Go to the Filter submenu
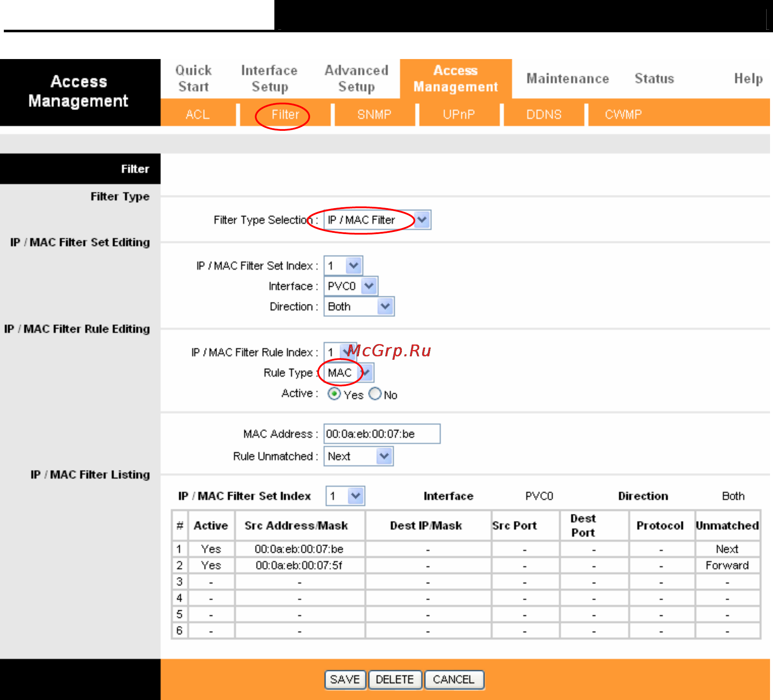 pos(285,114)
